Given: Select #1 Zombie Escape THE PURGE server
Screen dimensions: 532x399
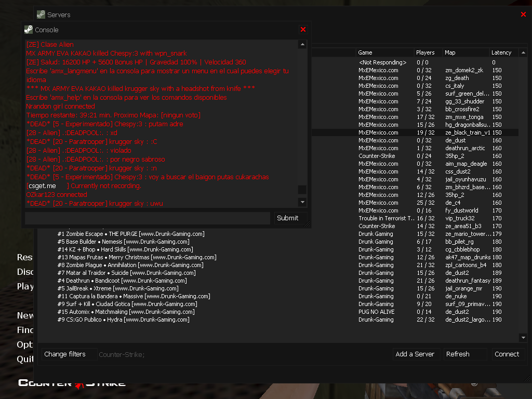Looking at the screenshot, I should (278, 234).
